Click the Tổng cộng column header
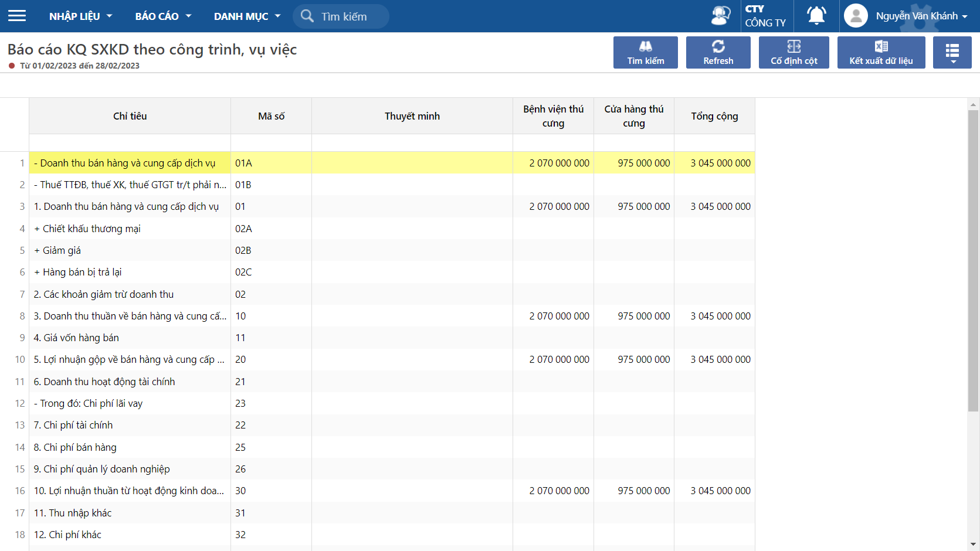Image resolution: width=980 pixels, height=551 pixels. tap(714, 116)
